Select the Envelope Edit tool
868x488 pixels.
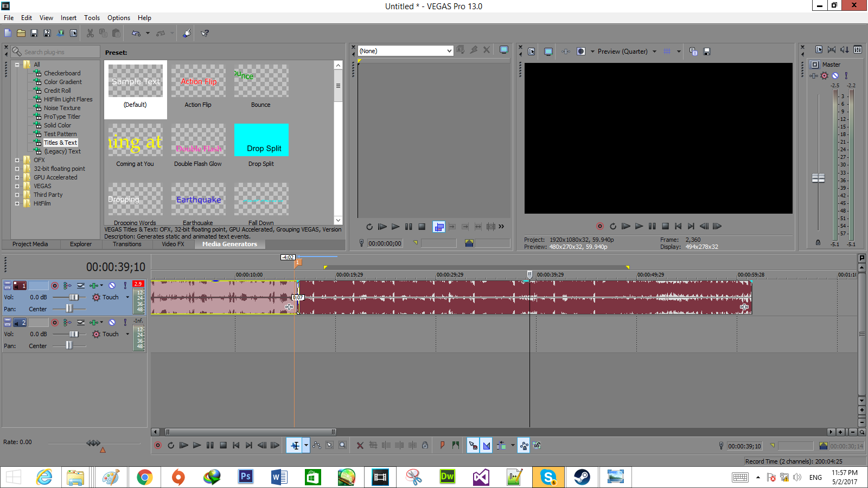pos(317,445)
